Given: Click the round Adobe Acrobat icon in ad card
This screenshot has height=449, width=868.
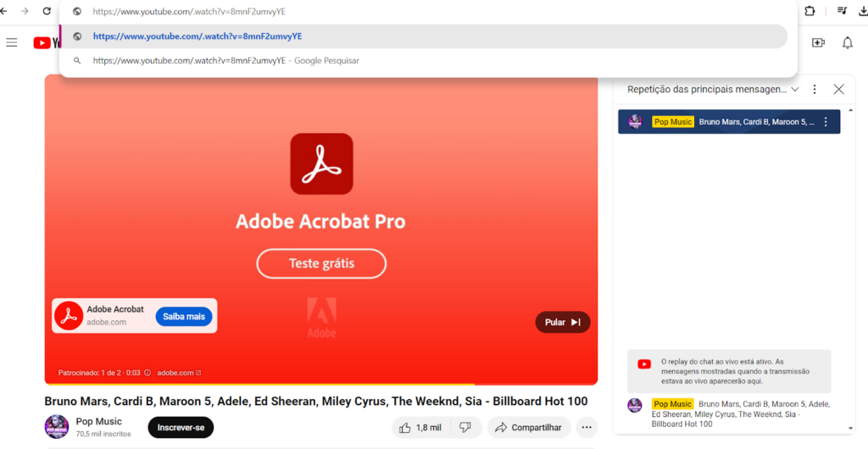Looking at the screenshot, I should 69,316.
